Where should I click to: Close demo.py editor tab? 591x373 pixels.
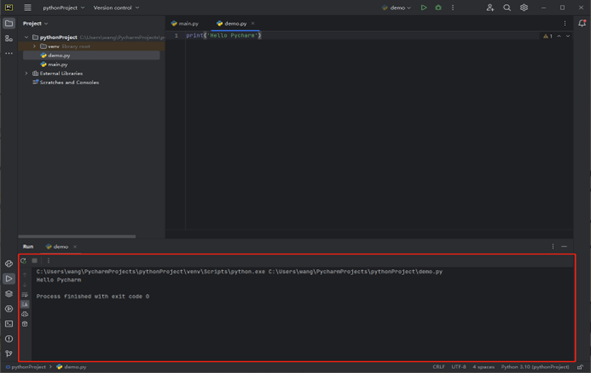[253, 23]
